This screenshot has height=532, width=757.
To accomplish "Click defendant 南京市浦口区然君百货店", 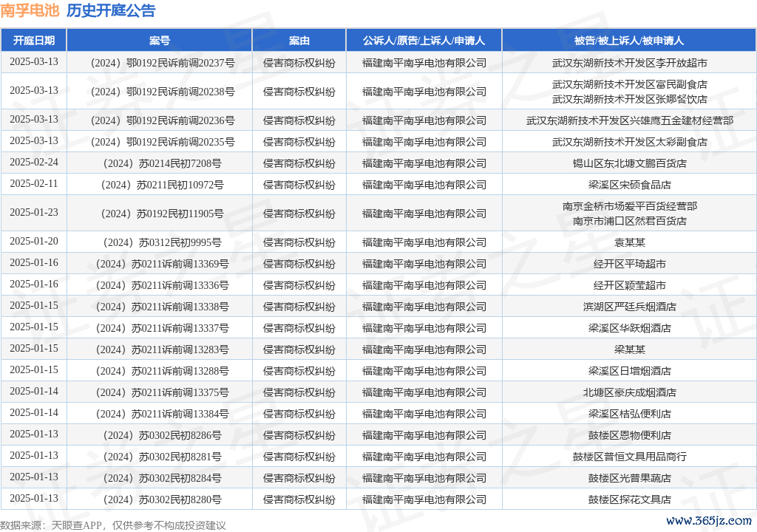I will (x=630, y=221).
